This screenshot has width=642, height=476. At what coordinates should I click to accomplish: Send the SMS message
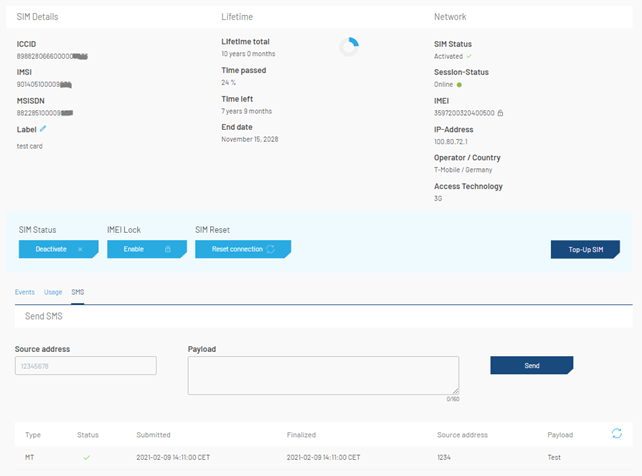tap(532, 365)
